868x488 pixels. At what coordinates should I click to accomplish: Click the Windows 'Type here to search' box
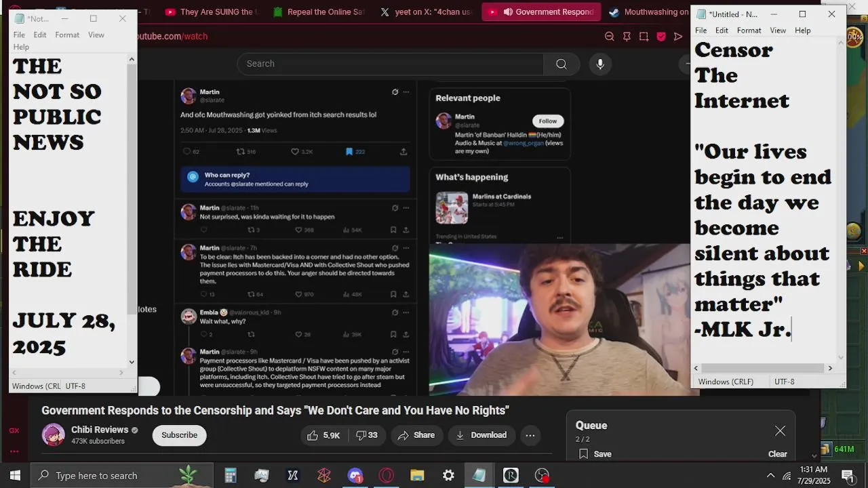click(x=122, y=475)
